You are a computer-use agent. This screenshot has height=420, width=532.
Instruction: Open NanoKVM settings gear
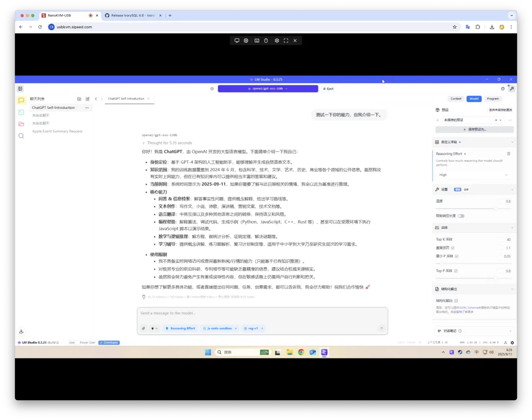click(277, 40)
